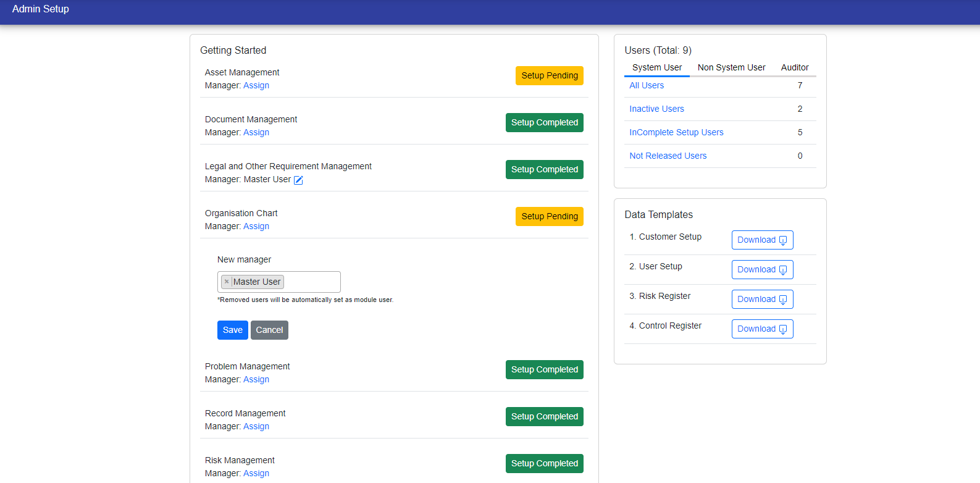
Task: Download the Risk Register template
Action: (x=762, y=300)
